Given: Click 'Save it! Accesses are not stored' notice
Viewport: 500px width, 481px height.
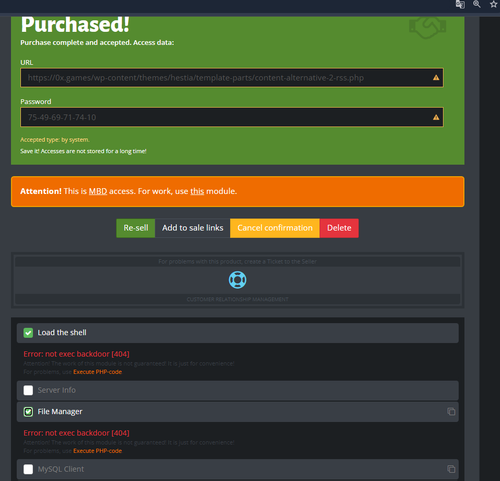Looking at the screenshot, I should pos(83,151).
